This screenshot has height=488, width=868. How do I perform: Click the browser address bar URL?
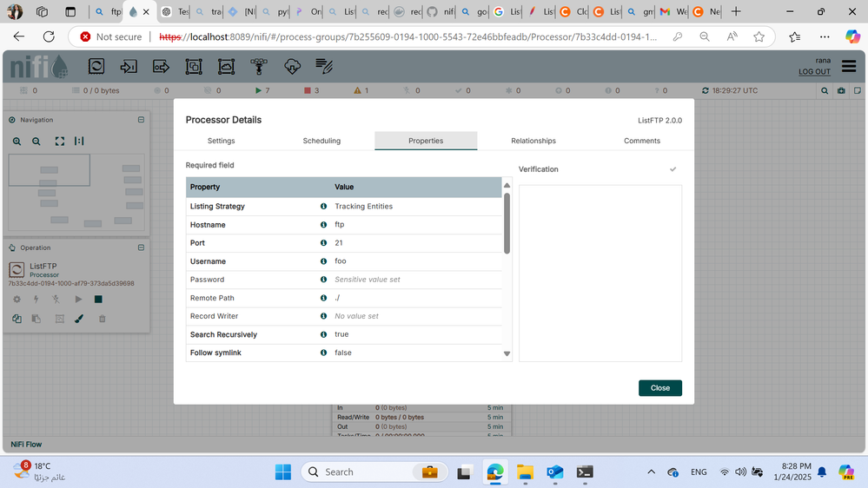(x=408, y=36)
